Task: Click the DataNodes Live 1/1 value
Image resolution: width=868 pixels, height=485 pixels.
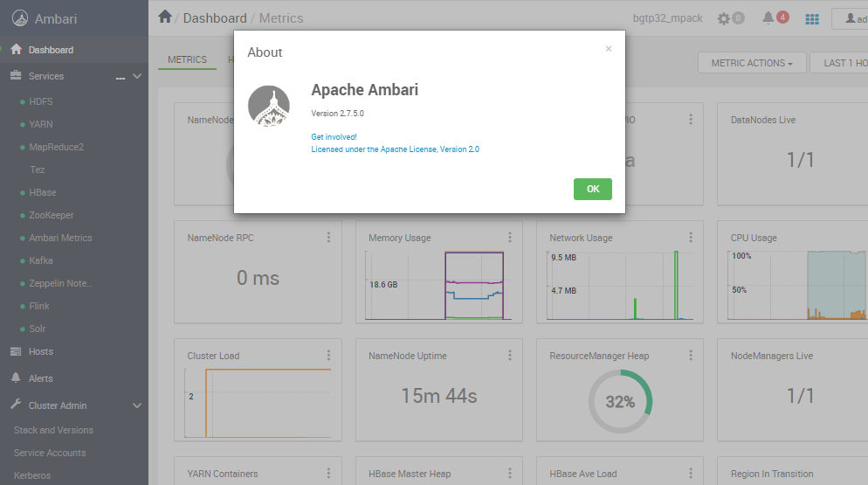Action: point(801,160)
